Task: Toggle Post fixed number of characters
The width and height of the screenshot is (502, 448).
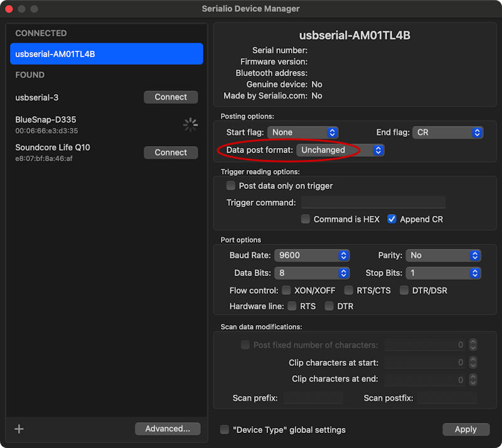Action: pos(245,344)
